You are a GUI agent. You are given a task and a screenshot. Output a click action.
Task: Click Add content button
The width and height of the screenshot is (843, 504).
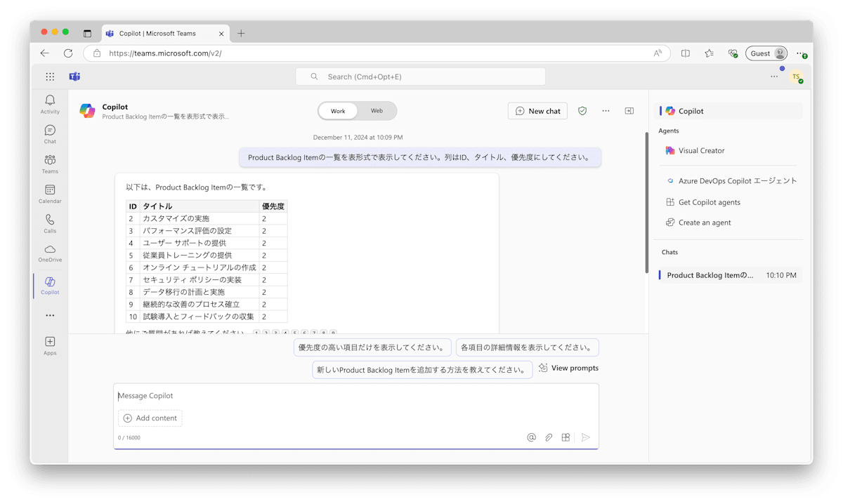pos(150,418)
